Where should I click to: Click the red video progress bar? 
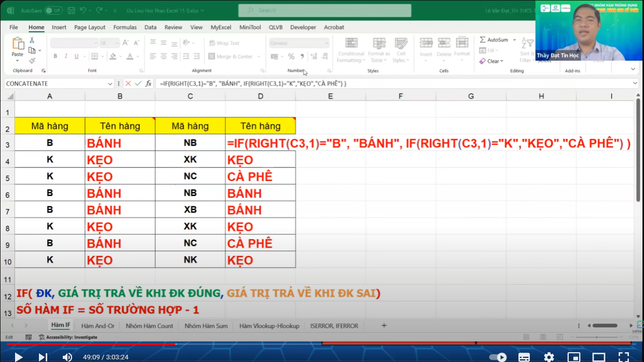pyautogui.click(x=91, y=344)
